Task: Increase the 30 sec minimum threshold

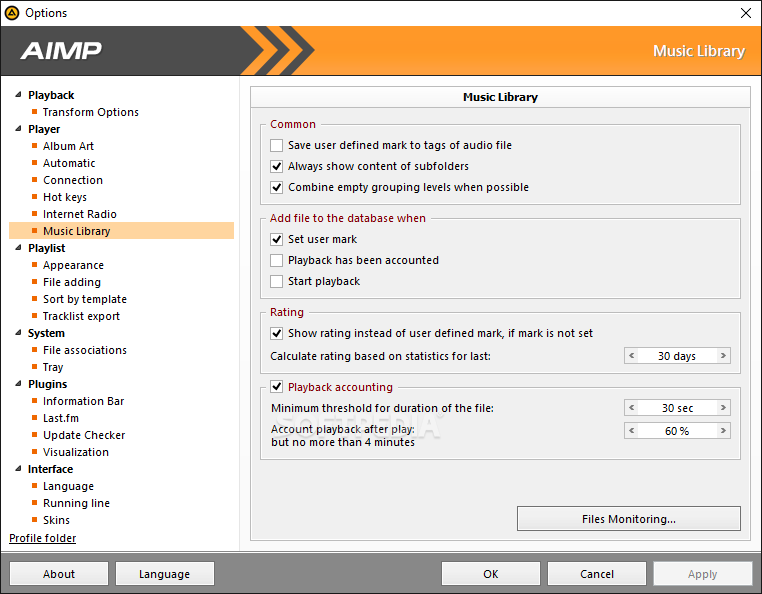Action: click(x=723, y=408)
